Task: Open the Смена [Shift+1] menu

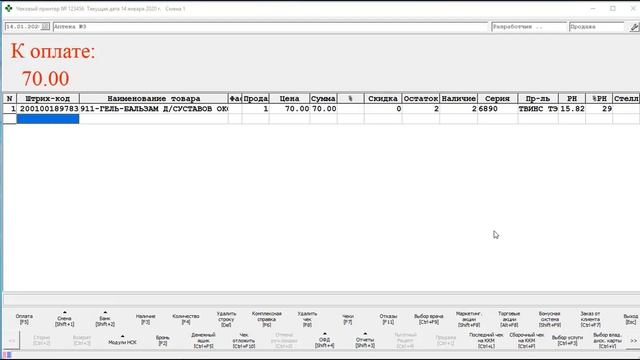Action: pos(64,319)
